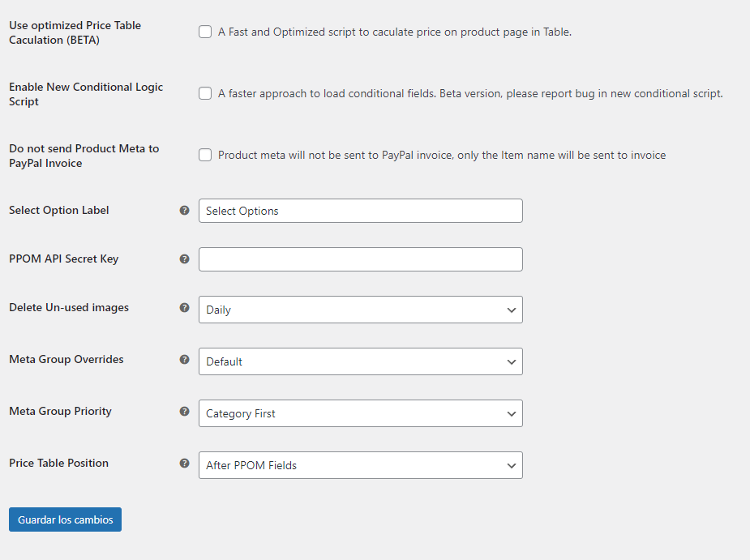Check Do not send Product Meta to PayPal
750x560 pixels.
(x=205, y=155)
